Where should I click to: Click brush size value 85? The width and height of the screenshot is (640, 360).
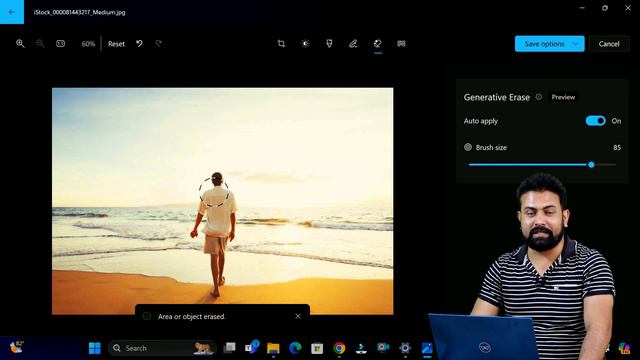(x=617, y=147)
